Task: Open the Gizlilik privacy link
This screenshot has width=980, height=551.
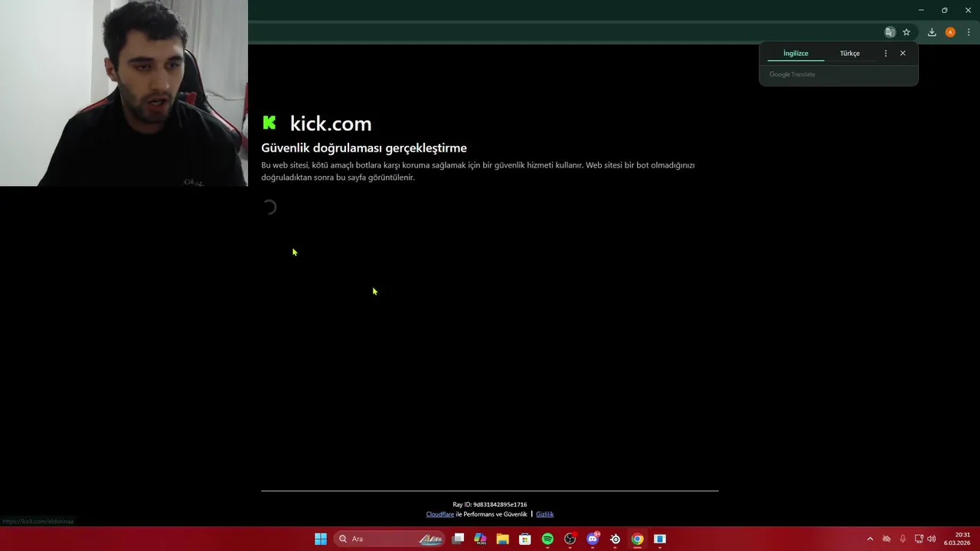Action: [544, 514]
